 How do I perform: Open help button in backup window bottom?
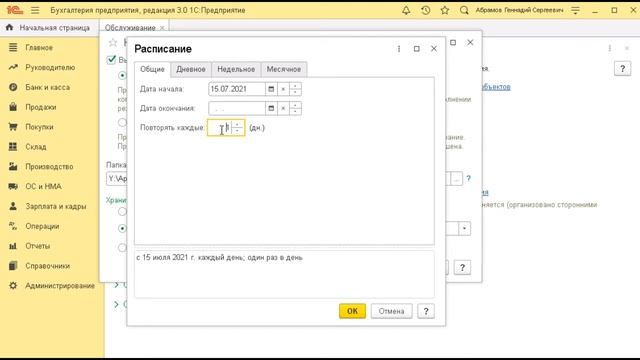(x=462, y=268)
